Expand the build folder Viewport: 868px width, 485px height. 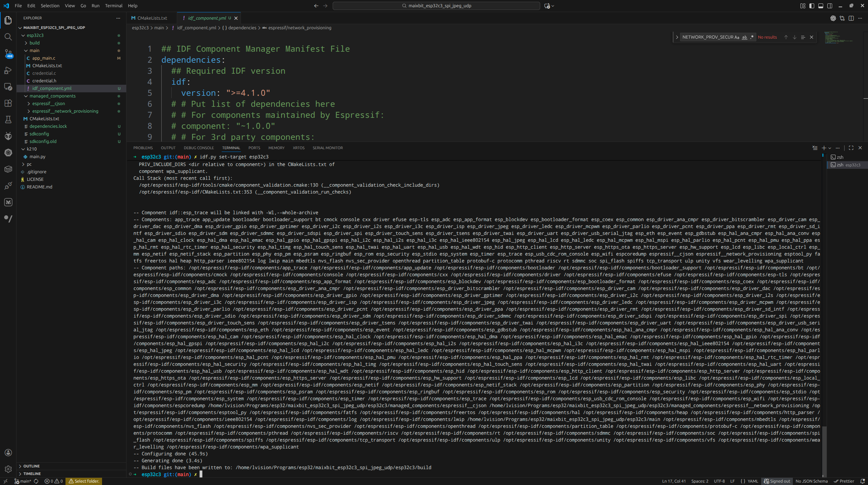(x=34, y=43)
